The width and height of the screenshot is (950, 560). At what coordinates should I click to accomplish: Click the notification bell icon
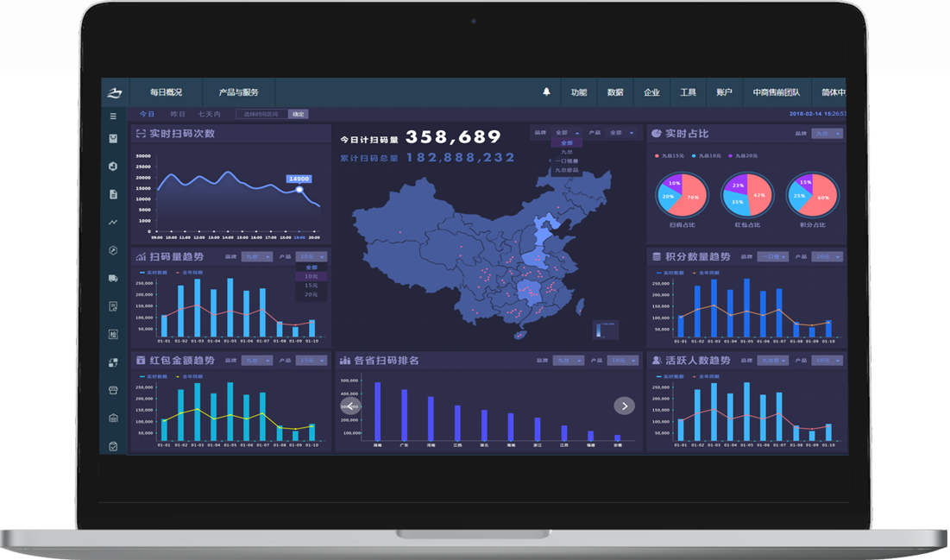click(x=546, y=92)
